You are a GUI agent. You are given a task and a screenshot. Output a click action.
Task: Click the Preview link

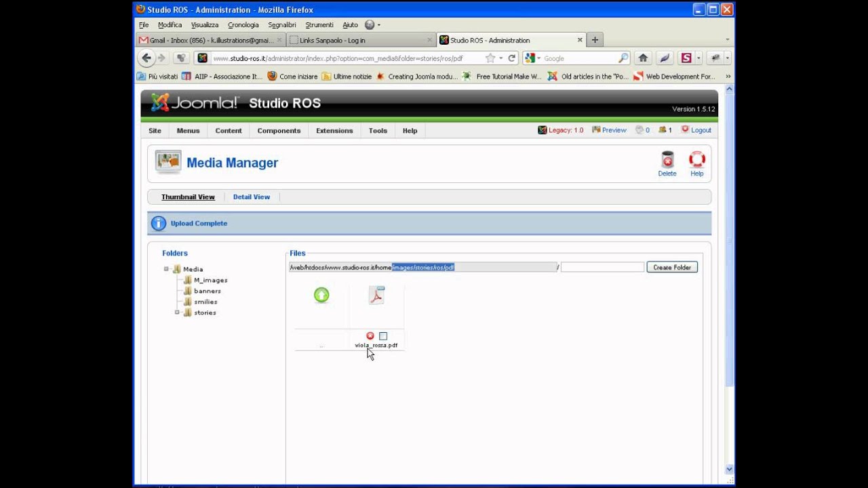[609, 130]
